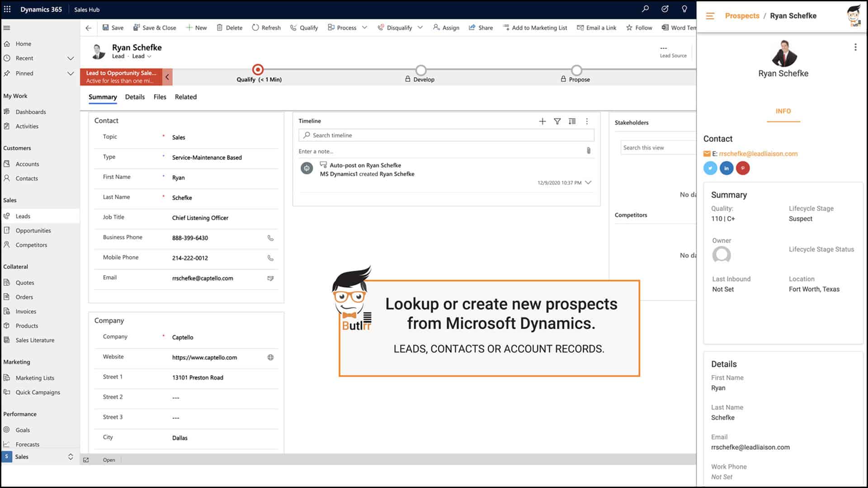Expand the auto-post timeline entry
The height and width of the screenshot is (488, 868).
(588, 183)
